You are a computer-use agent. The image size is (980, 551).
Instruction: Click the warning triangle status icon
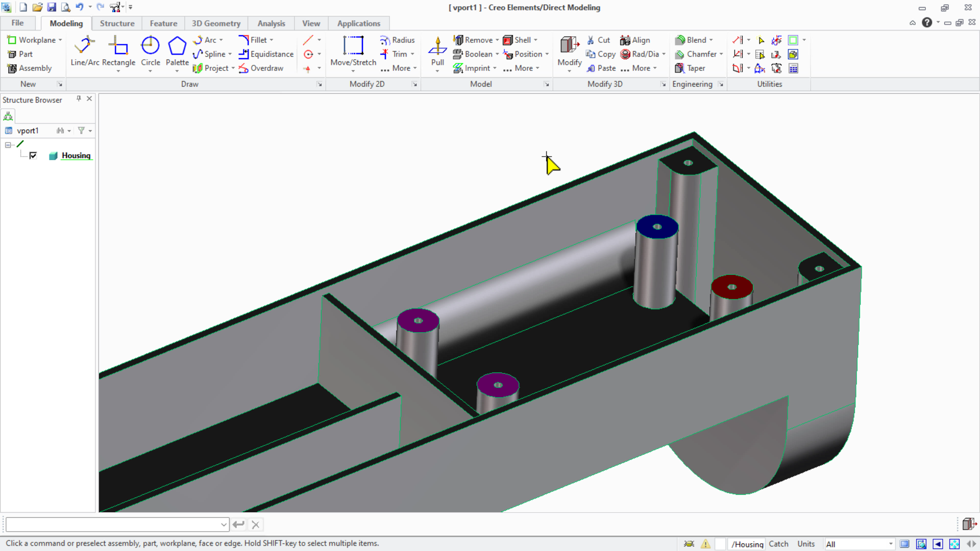point(705,544)
